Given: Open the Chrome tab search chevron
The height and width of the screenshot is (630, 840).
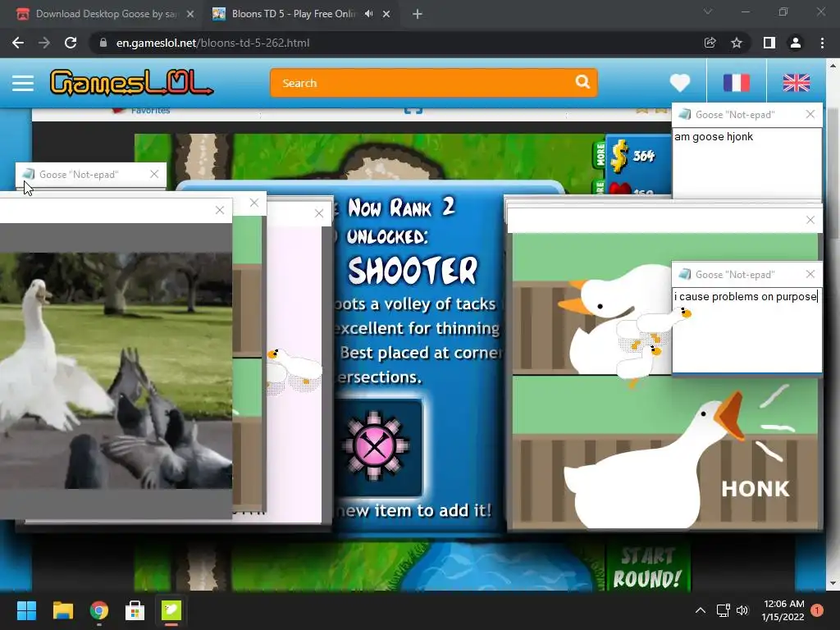Looking at the screenshot, I should point(708,11).
